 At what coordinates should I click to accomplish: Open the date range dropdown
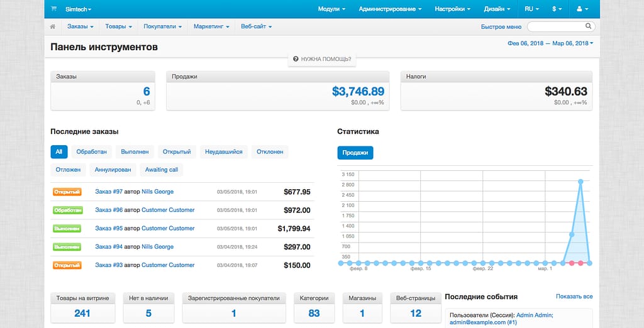tap(550, 43)
